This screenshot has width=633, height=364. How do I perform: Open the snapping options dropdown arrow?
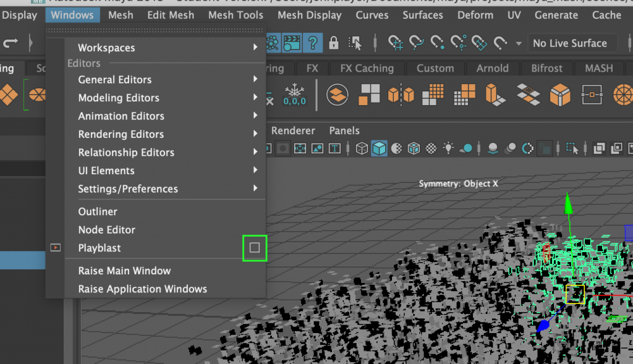[518, 43]
